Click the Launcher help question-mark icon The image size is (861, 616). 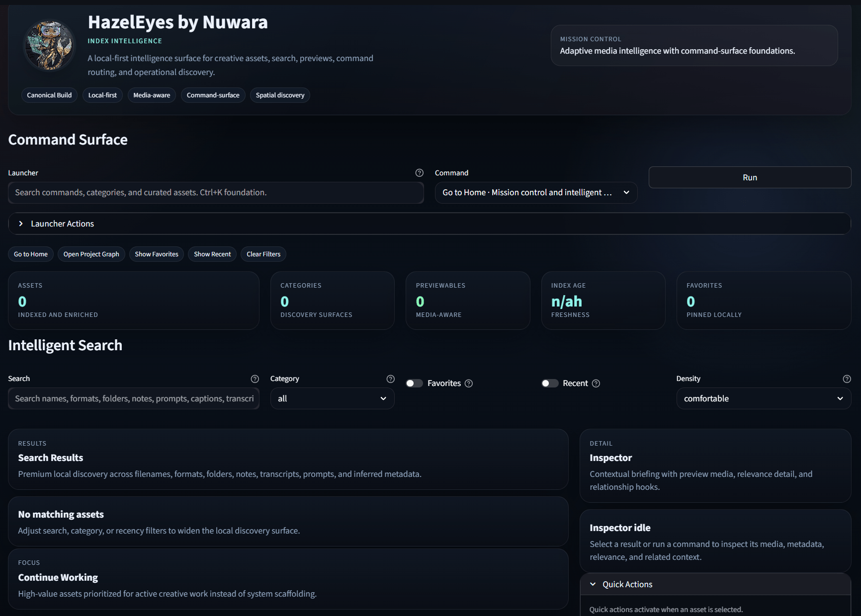coord(419,173)
